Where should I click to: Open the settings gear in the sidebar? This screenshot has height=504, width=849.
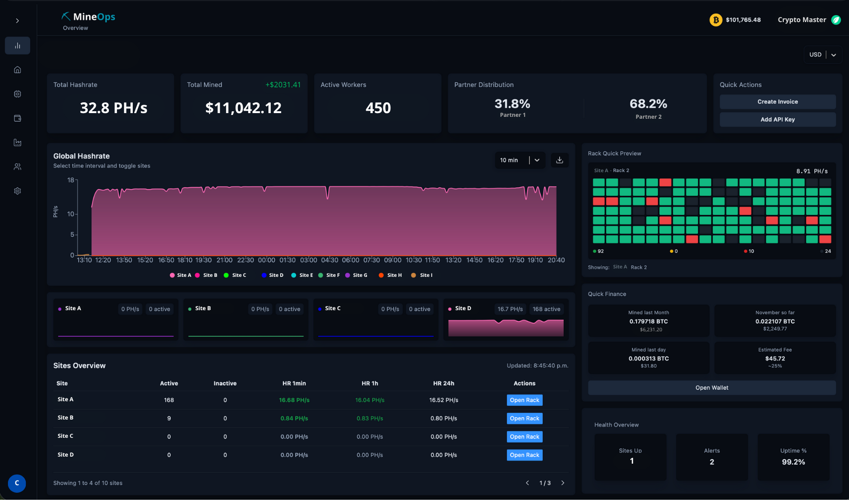tap(17, 191)
